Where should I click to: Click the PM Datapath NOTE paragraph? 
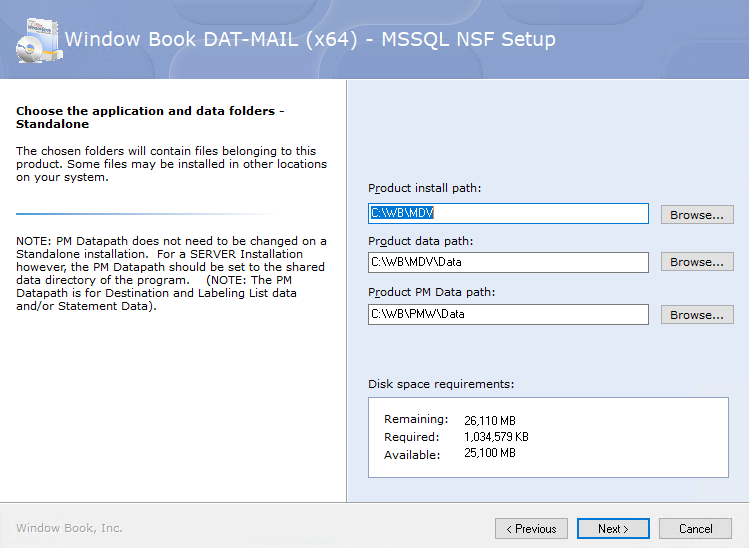pyautogui.click(x=171, y=273)
